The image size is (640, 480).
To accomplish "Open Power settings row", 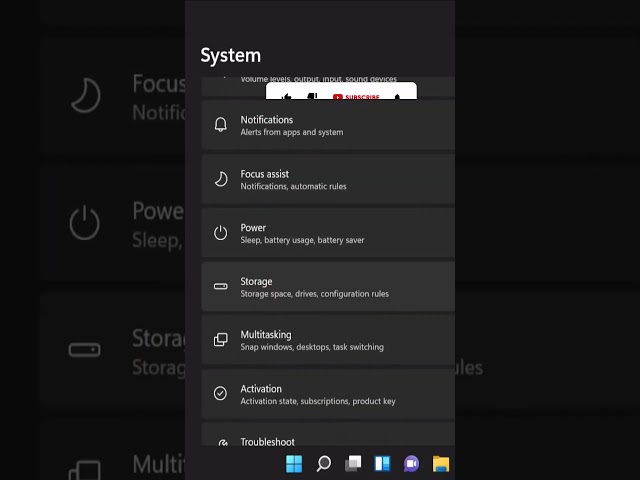I will coord(328,233).
